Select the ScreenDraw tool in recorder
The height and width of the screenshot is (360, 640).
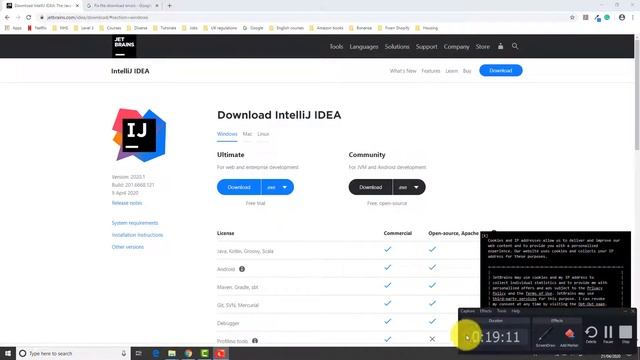pos(545,337)
